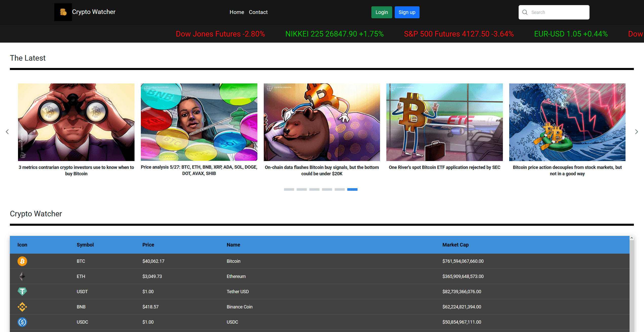Open the Contact page
The height and width of the screenshot is (332, 644).
[258, 12]
